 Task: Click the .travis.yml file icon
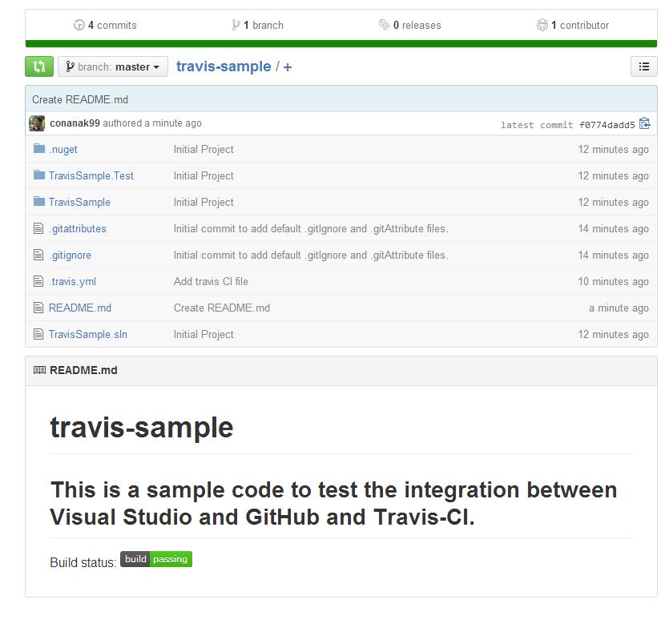[38, 281]
